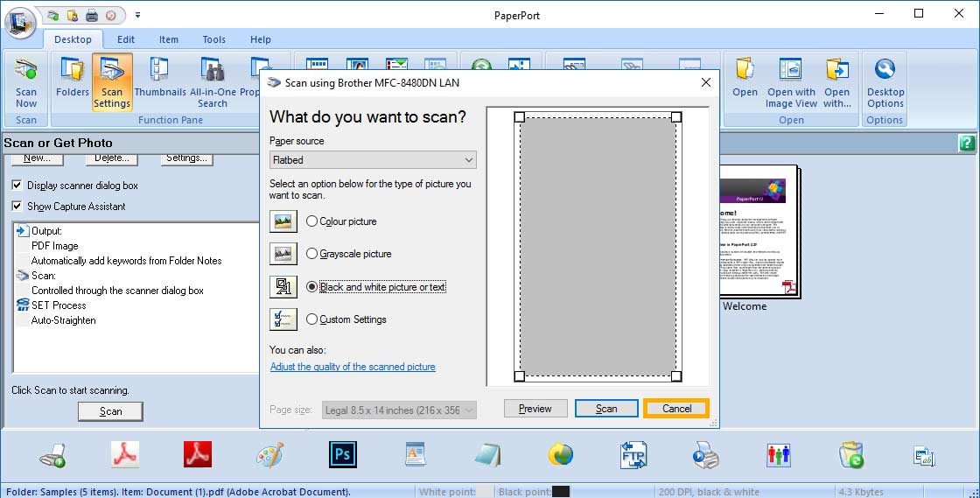Click the Preview button in scan dialog
This screenshot has width=980, height=498.
tap(535, 409)
